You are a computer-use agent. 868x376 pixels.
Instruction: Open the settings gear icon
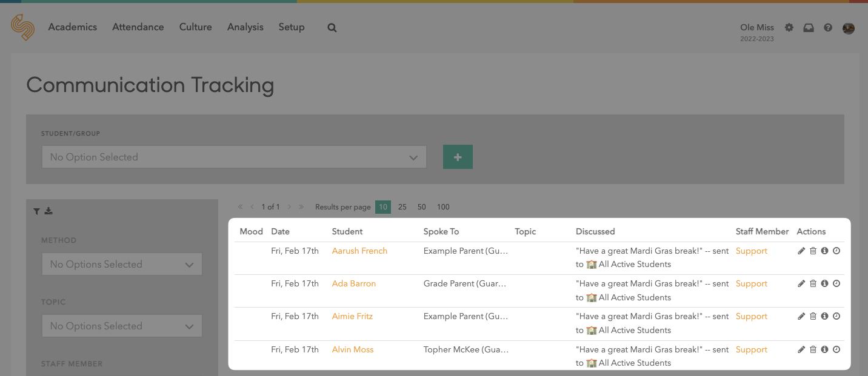point(789,28)
